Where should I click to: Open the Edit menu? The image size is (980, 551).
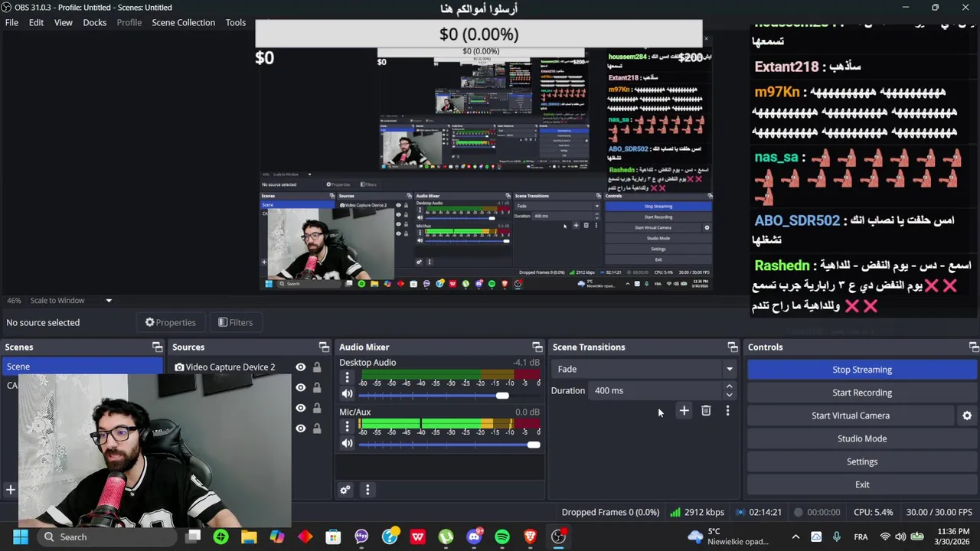(36, 22)
